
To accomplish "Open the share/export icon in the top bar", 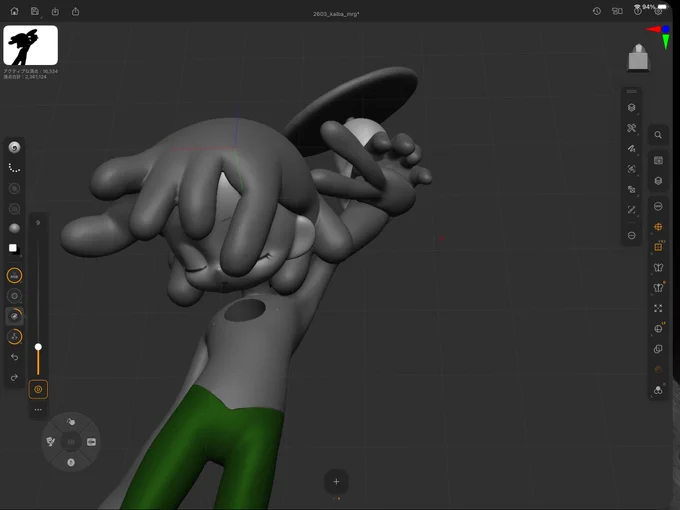I will [x=75, y=12].
